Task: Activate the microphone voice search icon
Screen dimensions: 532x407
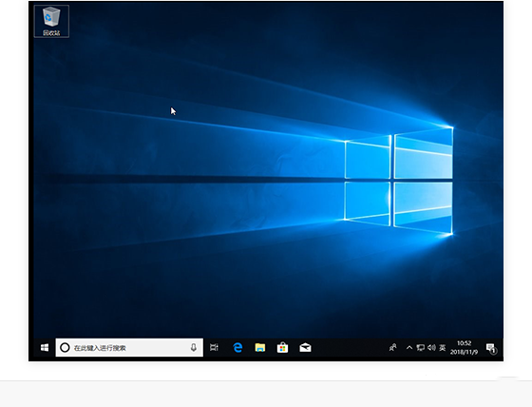Action: 194,347
